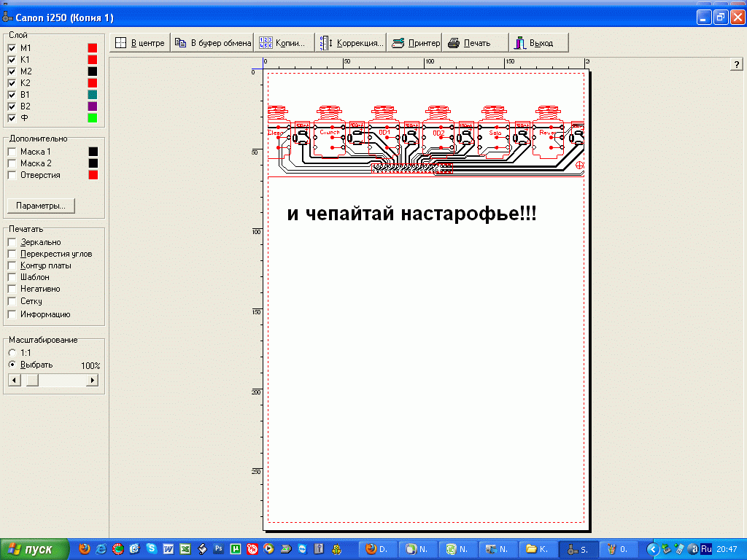Viewport: 747px width, 560px height.
Task: Launch Microsoft Word from quick launch
Action: click(x=169, y=549)
